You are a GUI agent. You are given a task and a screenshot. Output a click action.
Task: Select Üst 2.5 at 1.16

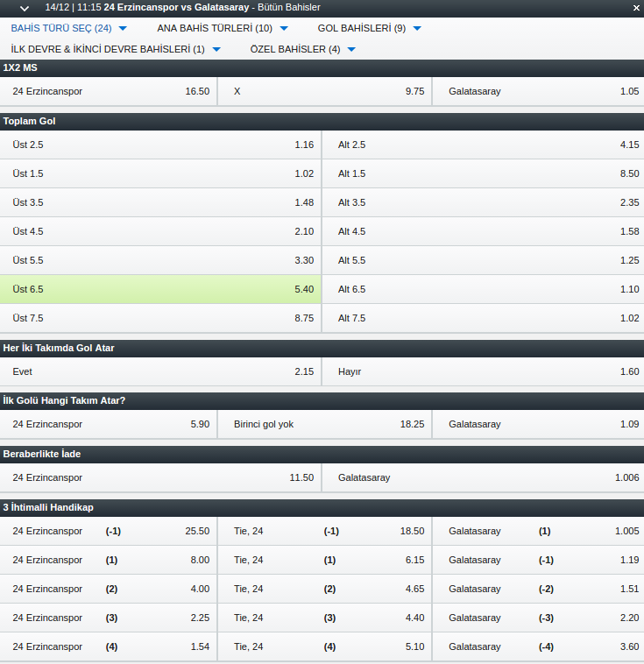click(x=160, y=145)
